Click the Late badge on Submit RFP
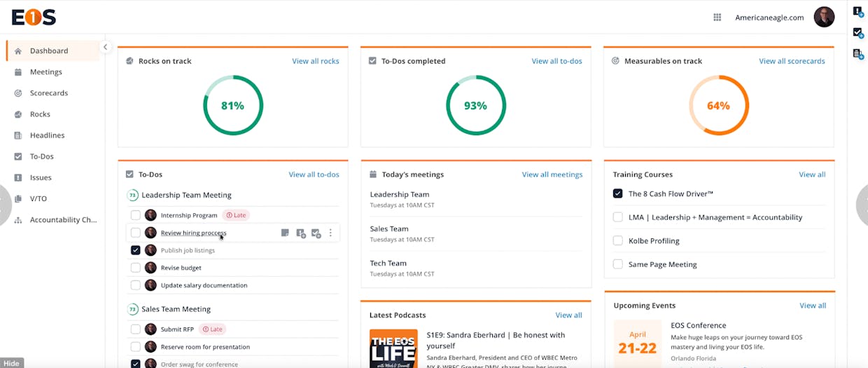This screenshot has height=368, width=868. pos(212,329)
